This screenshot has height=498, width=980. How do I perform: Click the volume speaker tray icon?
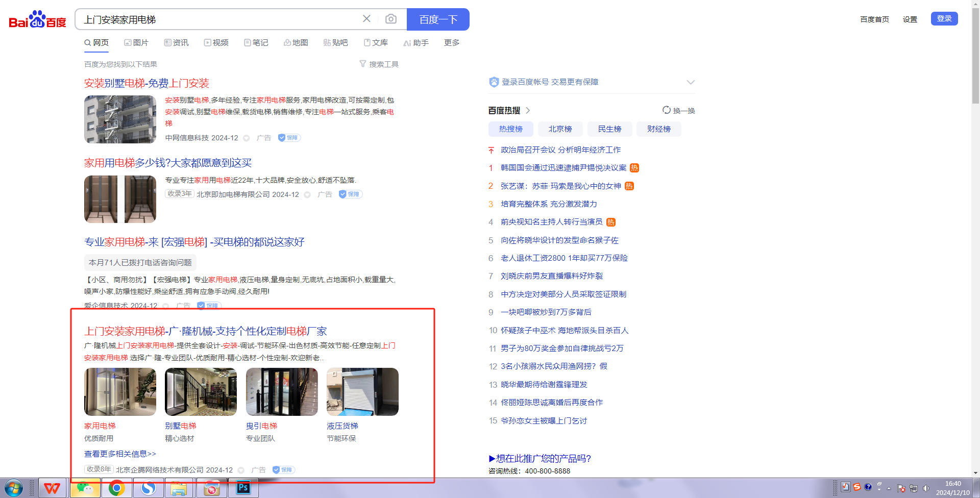pyautogui.click(x=926, y=488)
